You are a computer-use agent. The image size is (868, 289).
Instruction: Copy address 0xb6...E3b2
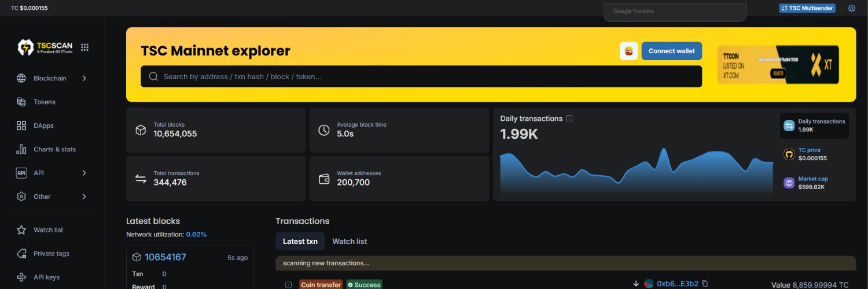pyautogui.click(x=705, y=284)
